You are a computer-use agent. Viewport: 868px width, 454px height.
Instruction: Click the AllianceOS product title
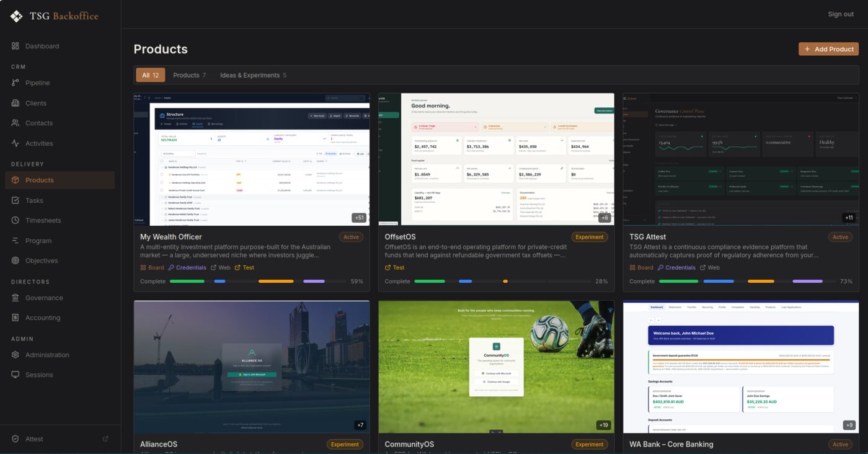tap(159, 444)
